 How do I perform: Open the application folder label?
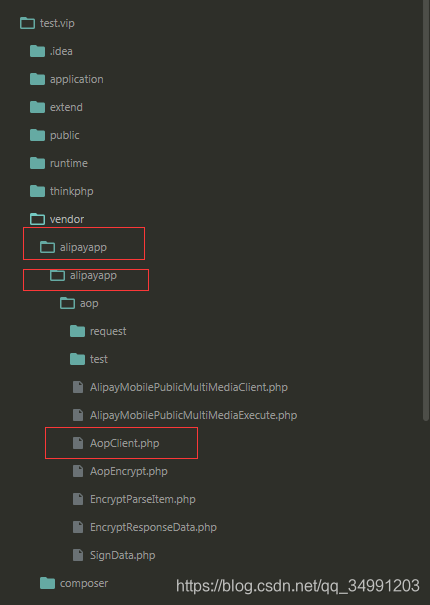76,79
